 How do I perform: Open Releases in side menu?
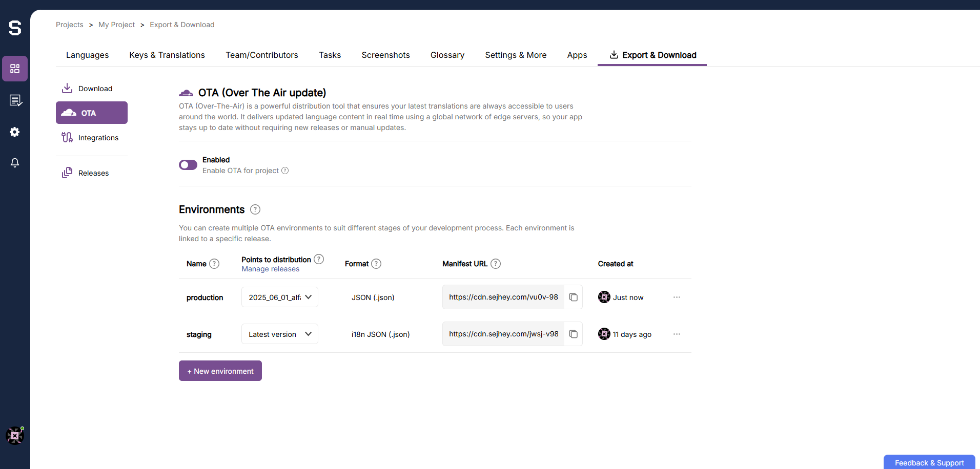pyautogui.click(x=92, y=173)
